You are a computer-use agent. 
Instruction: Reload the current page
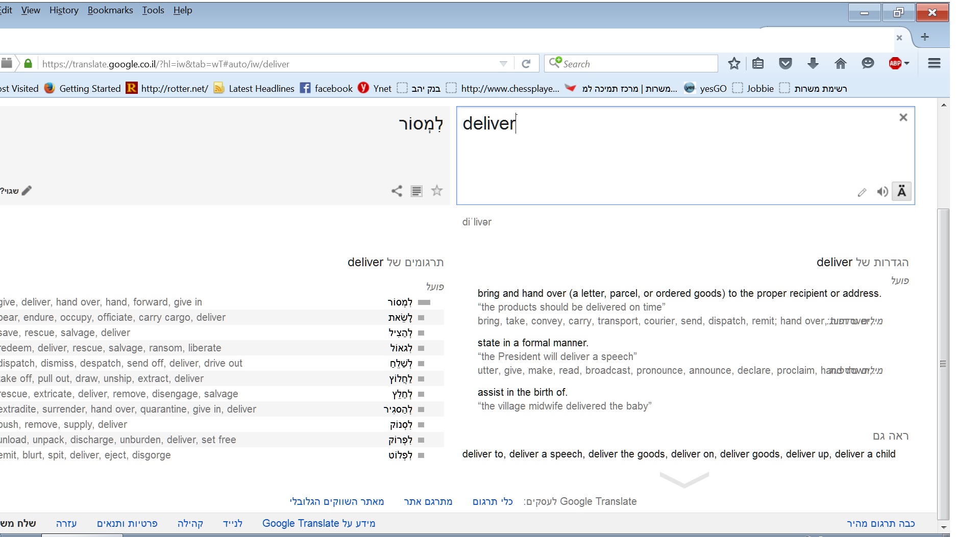tap(526, 64)
